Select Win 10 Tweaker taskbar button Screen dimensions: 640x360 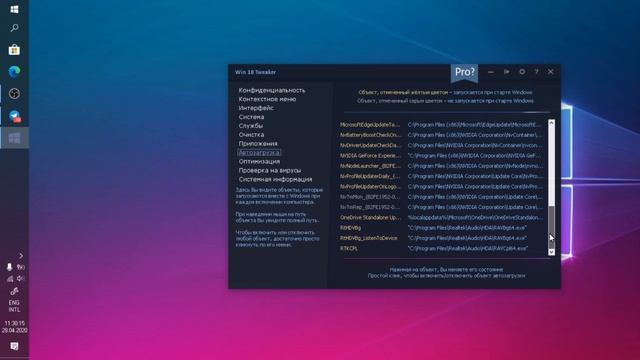coord(14,138)
